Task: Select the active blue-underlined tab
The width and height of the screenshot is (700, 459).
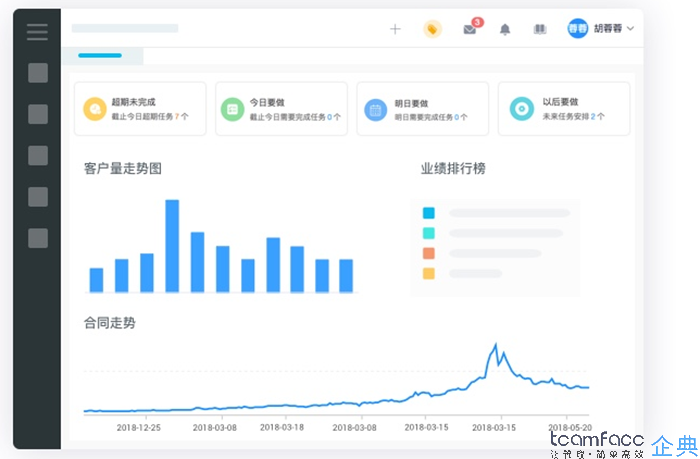Action: coord(102,56)
